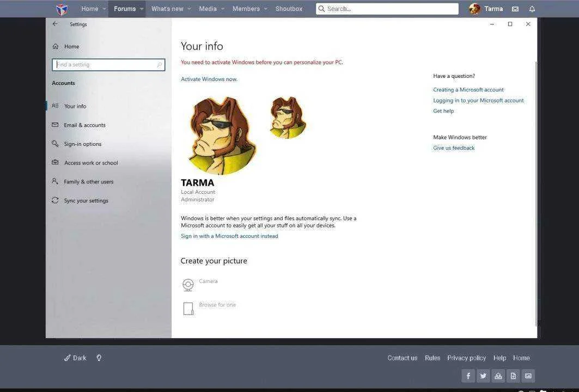
Task: Open Contact us footer link
Action: click(x=402, y=358)
